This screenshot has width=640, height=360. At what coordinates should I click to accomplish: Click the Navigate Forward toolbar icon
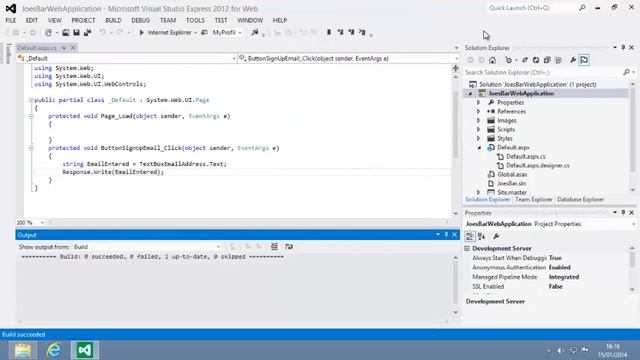click(33, 32)
